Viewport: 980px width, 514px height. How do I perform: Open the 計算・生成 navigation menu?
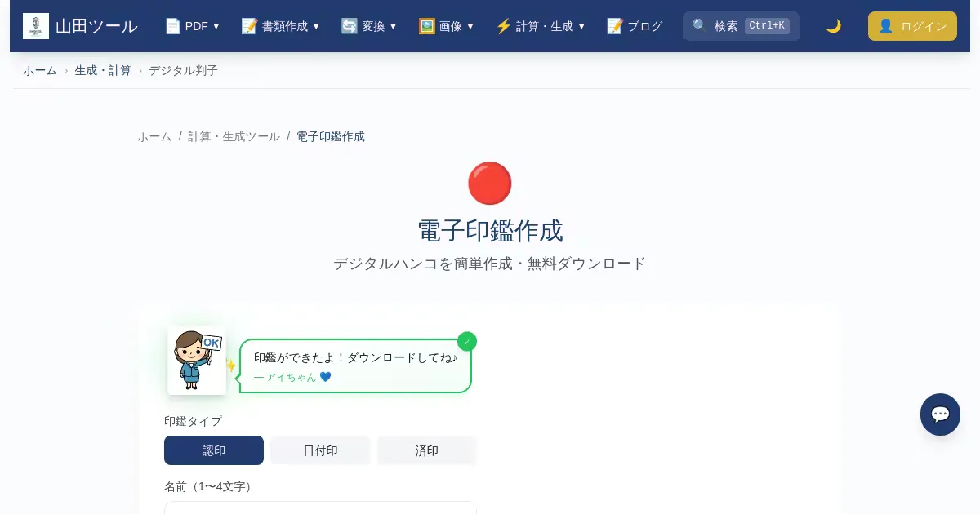541,26
